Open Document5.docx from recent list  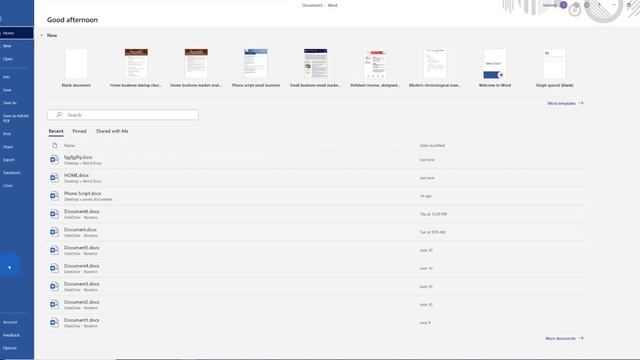pos(316,250)
